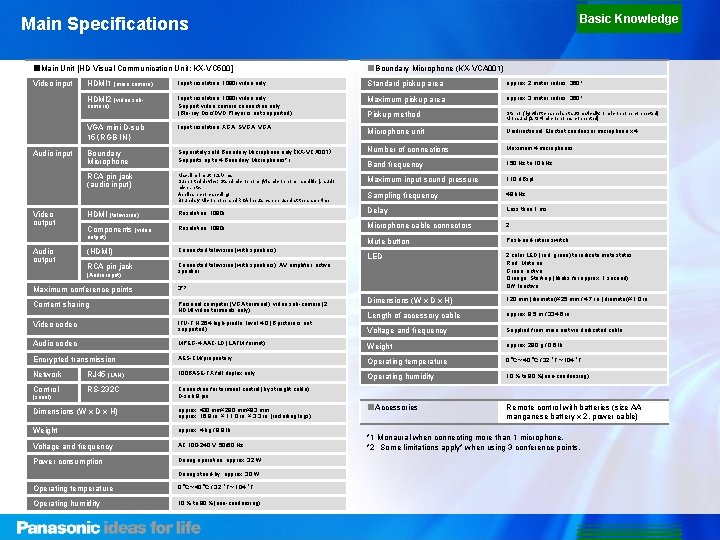
Task: Select the Main Unit Weight label
Action: point(98,431)
